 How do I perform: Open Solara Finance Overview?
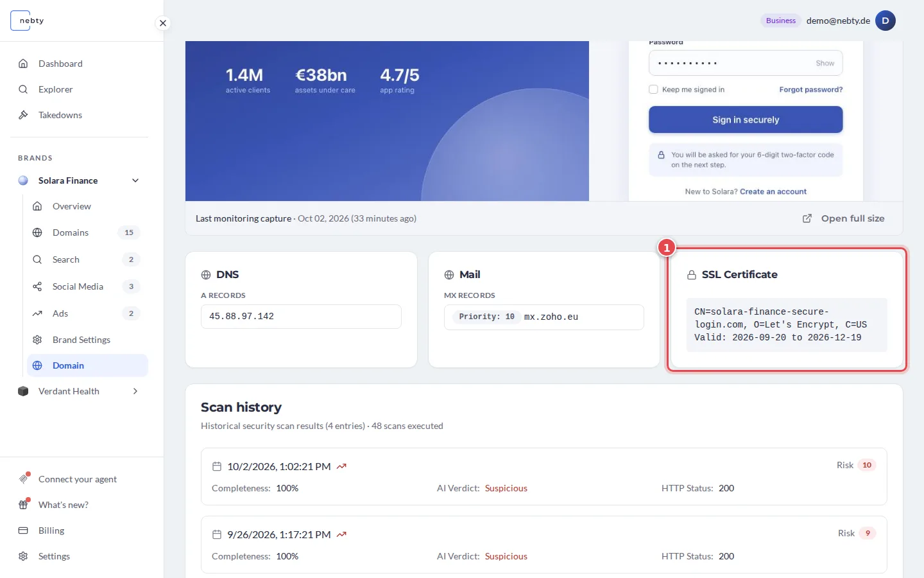pos(87,206)
